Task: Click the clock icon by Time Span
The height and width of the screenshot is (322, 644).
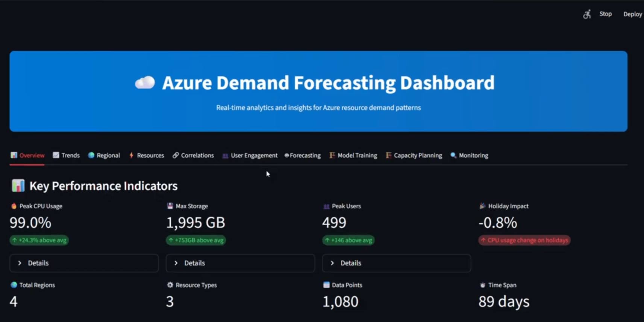Action: click(483, 285)
